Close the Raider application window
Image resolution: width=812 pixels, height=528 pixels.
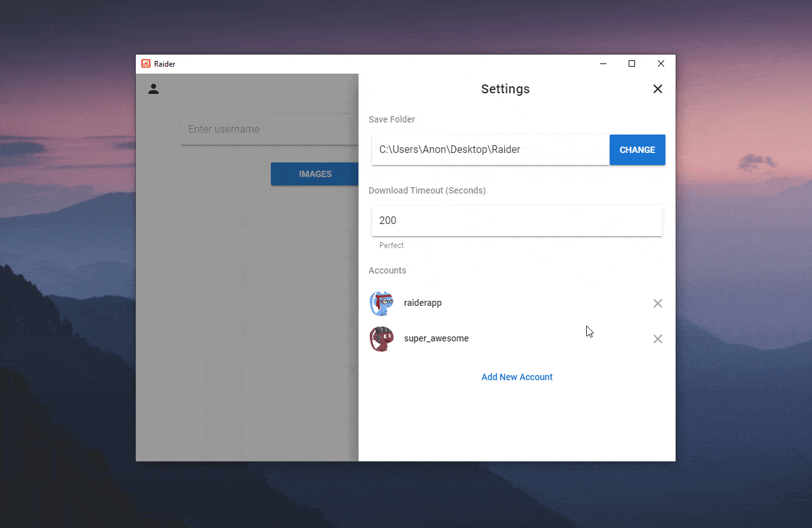(661, 63)
